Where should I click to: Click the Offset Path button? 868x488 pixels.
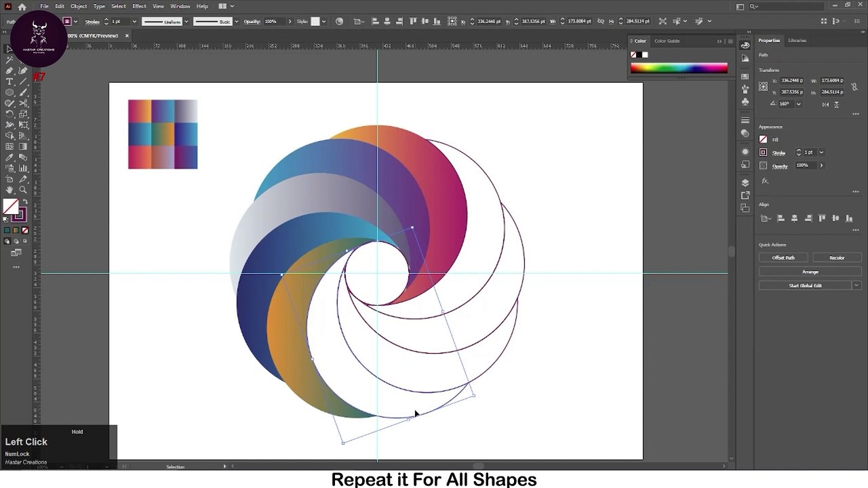tap(783, 258)
